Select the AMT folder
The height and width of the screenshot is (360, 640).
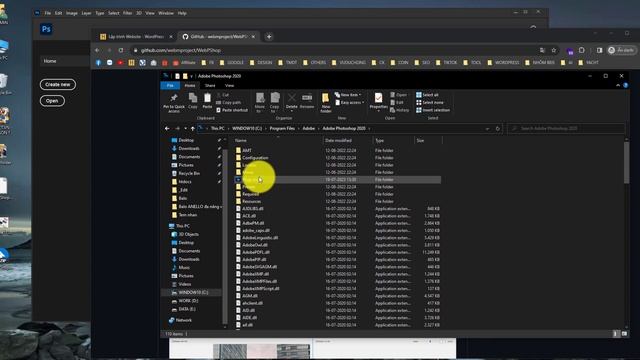pyautogui.click(x=247, y=151)
